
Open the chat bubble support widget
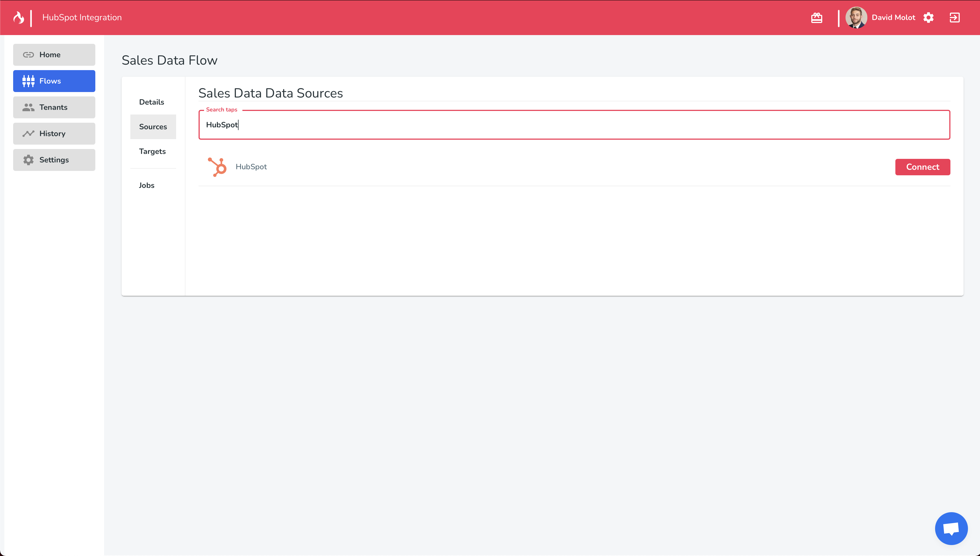tap(951, 529)
